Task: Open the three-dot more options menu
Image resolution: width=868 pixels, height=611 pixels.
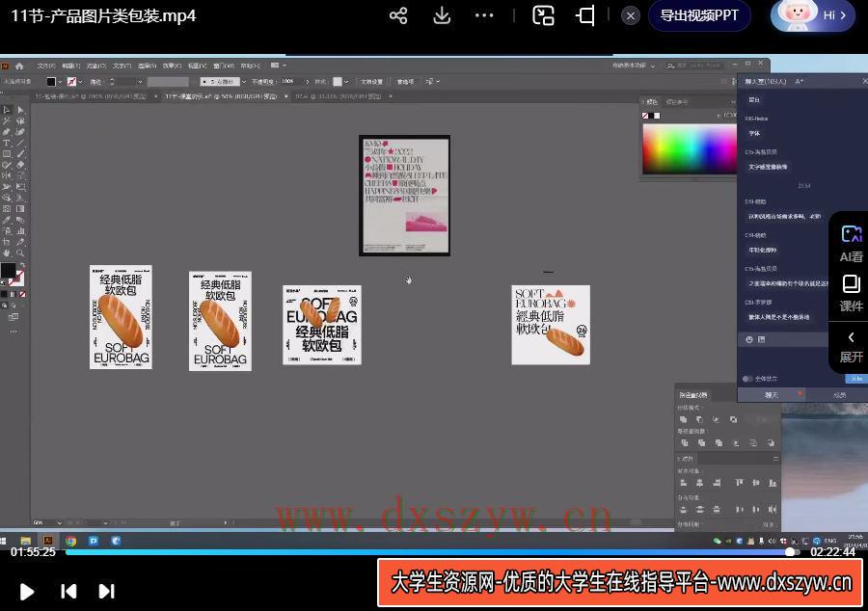Action: [484, 15]
